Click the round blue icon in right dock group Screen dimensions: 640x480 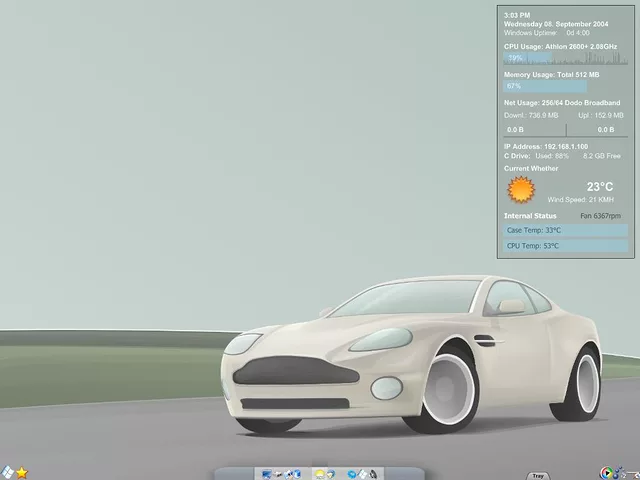tap(352, 474)
